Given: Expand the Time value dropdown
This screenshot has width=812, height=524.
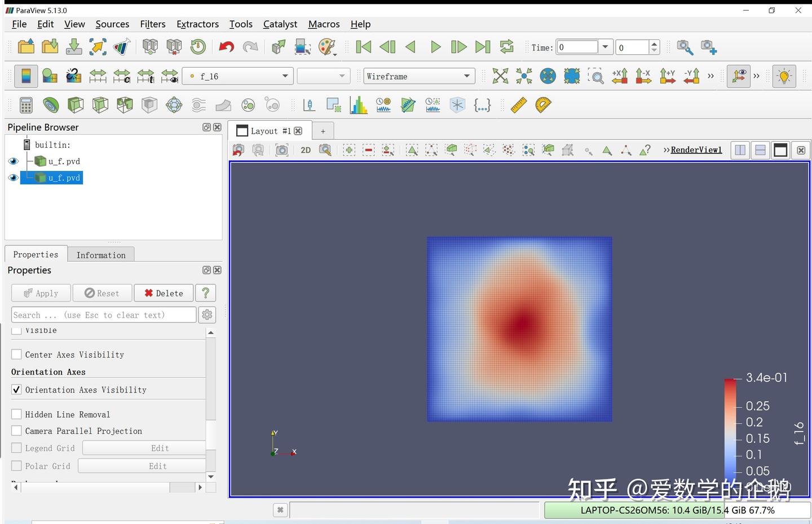Looking at the screenshot, I should pos(605,47).
